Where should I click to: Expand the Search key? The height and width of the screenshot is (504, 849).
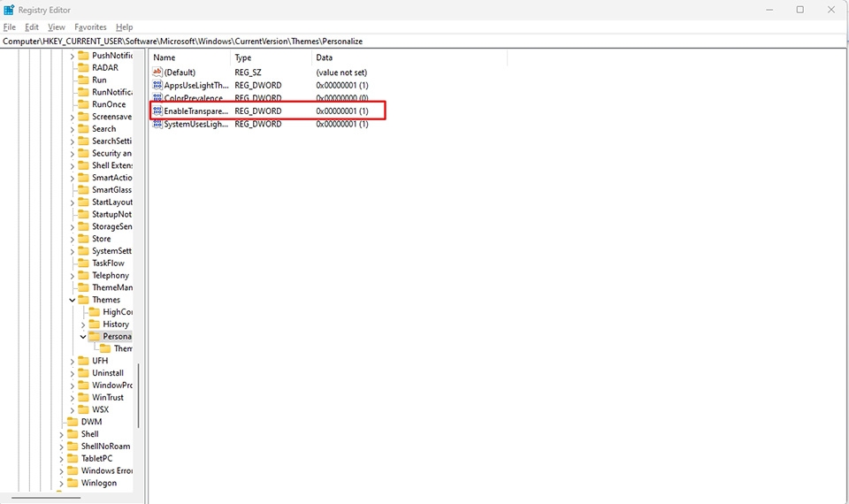[72, 129]
